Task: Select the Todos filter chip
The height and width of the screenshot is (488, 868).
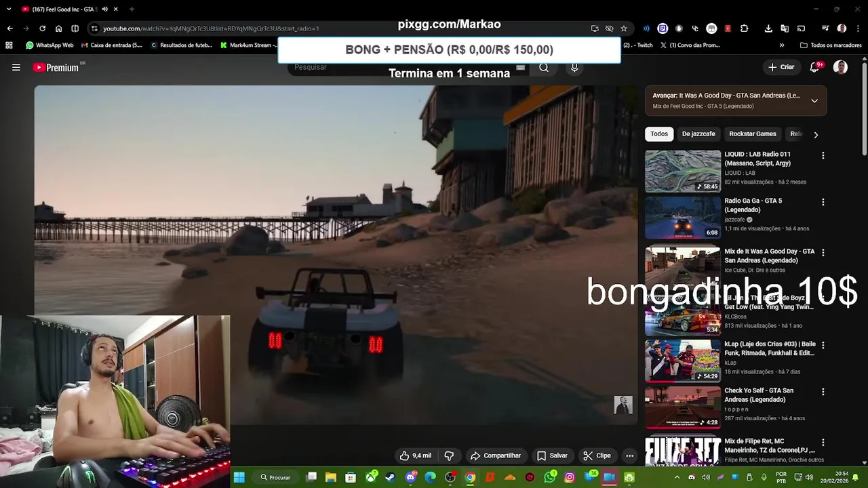Action: pyautogui.click(x=659, y=134)
